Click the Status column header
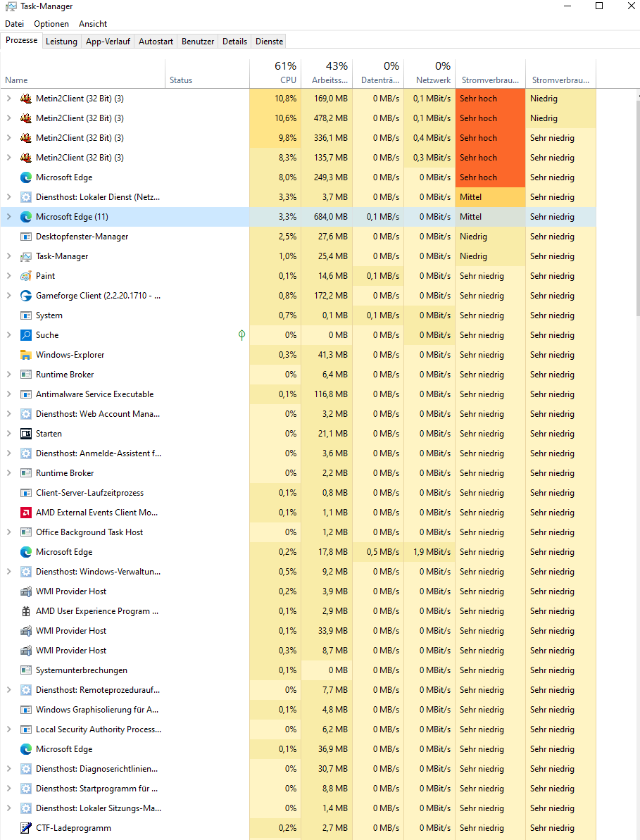The height and width of the screenshot is (840, 640). 207,73
